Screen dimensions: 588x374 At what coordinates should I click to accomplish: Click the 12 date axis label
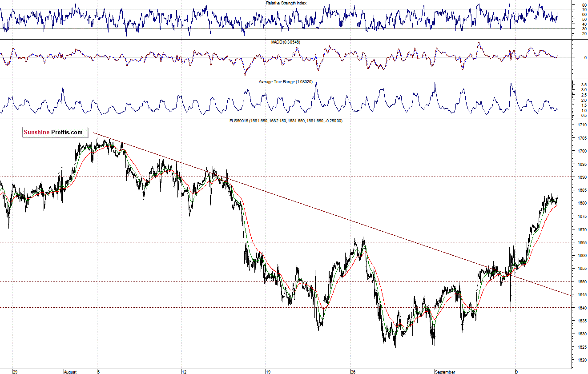(184, 371)
